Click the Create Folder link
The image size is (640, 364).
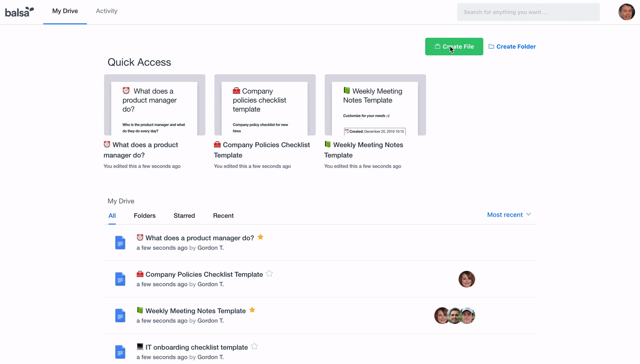point(512,47)
